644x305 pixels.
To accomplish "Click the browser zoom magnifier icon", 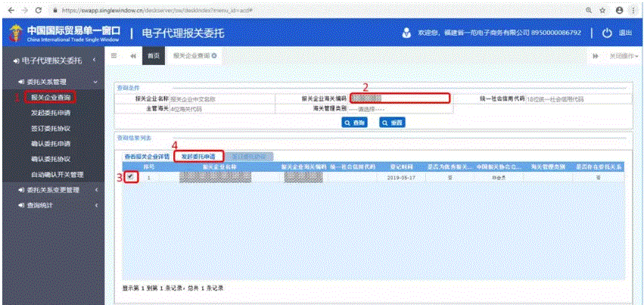I will tap(589, 9).
